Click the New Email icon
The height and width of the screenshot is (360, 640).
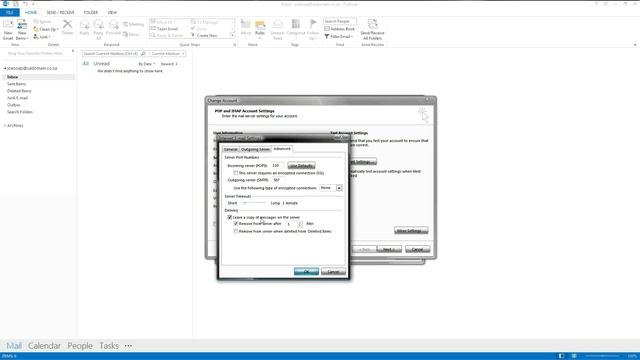pos(8,30)
